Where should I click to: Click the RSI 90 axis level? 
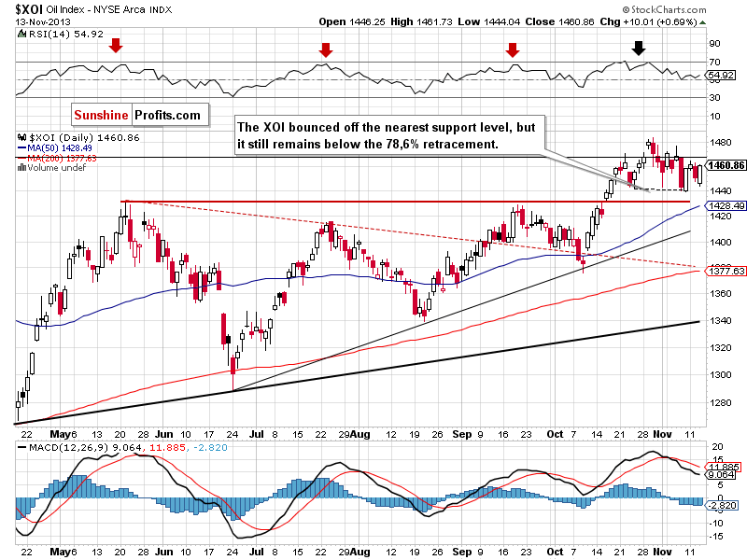coord(714,44)
